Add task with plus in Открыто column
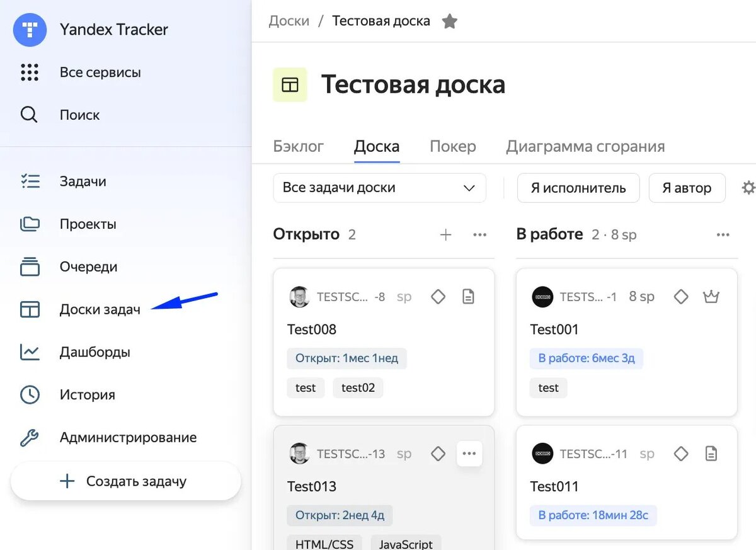Screen dimensions: 756x550 tap(446, 235)
